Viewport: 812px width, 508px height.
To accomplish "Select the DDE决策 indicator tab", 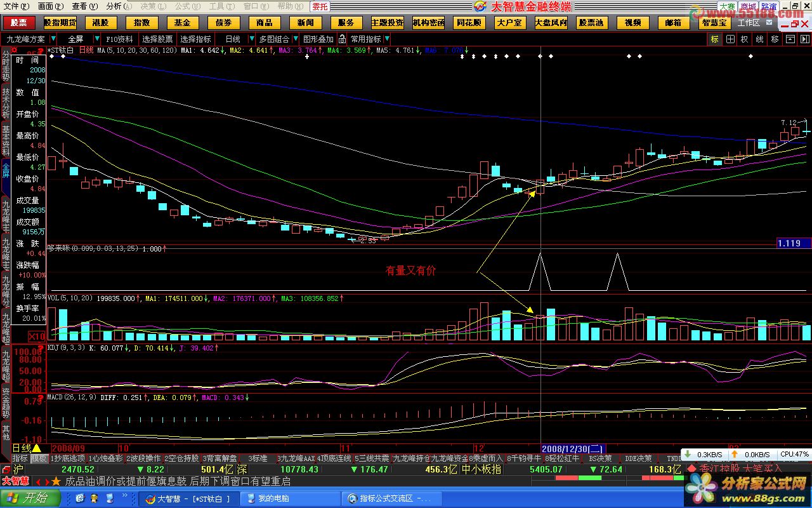I will pos(638,458).
